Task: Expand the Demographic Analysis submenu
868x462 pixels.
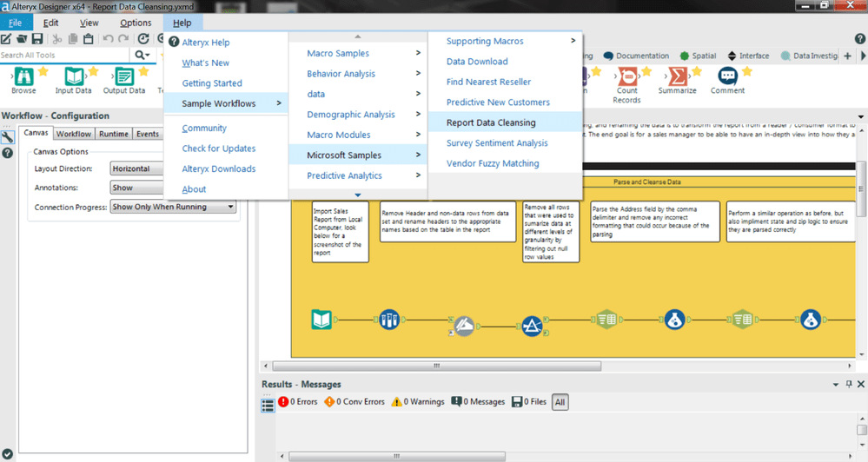Action: [x=358, y=115]
